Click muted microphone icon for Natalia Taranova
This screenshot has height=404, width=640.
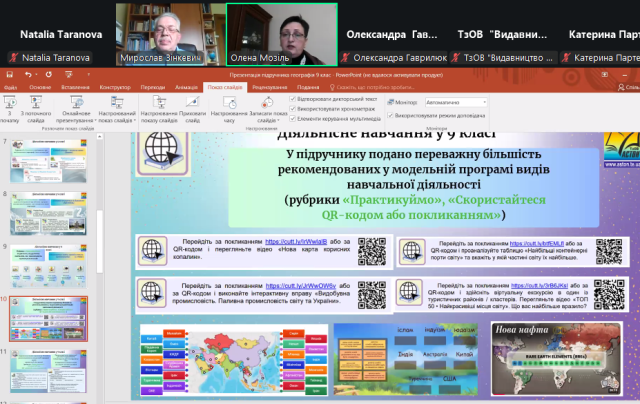click(x=14, y=58)
